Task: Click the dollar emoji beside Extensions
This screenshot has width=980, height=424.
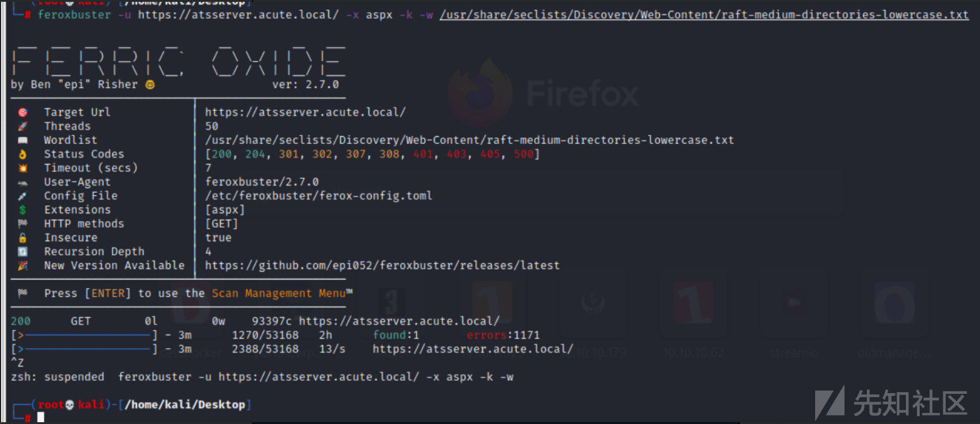Action: (23, 210)
